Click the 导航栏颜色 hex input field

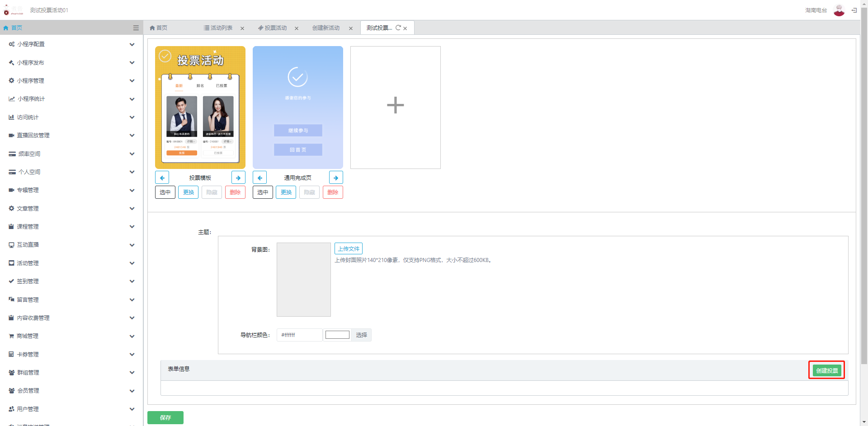coord(299,335)
